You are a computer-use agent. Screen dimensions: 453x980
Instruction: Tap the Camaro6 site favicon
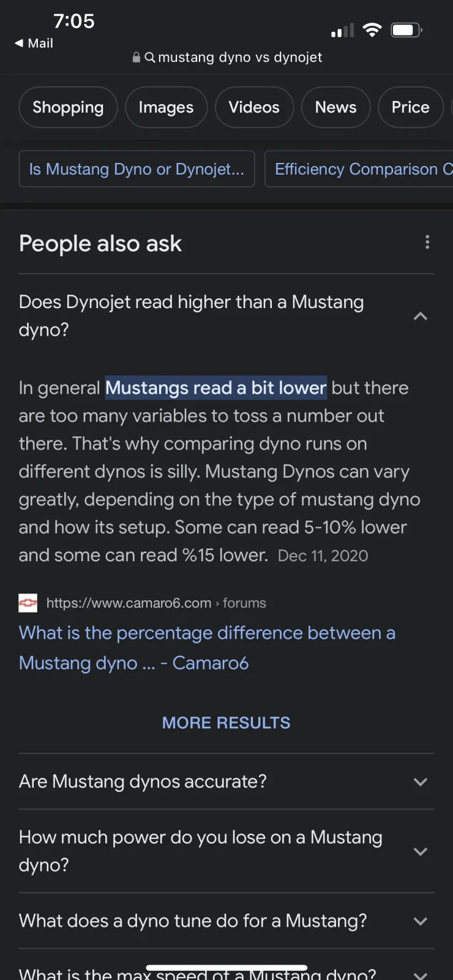pyautogui.click(x=28, y=603)
